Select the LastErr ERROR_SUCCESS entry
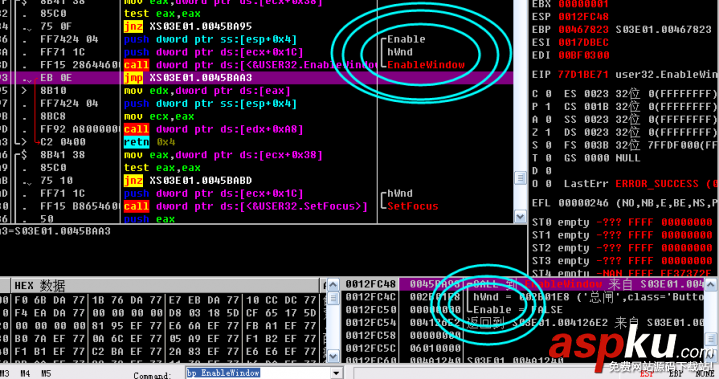The image size is (719, 379). pyautogui.click(x=641, y=184)
